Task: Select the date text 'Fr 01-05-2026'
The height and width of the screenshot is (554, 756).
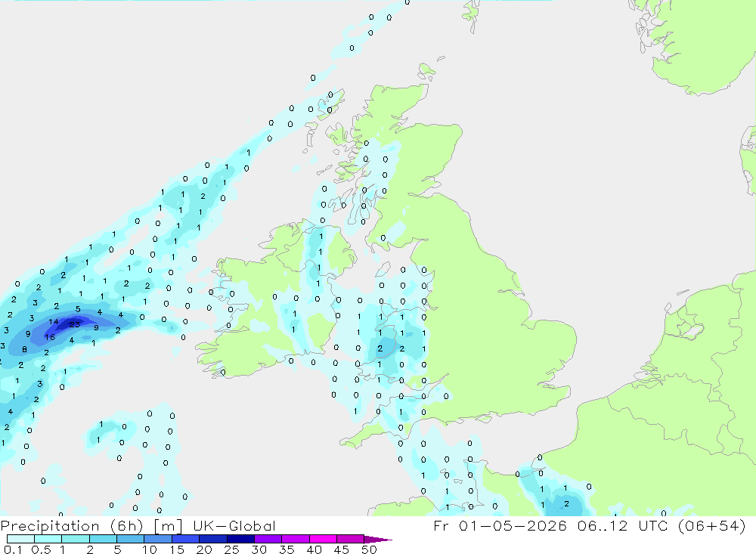Action: pos(500,525)
